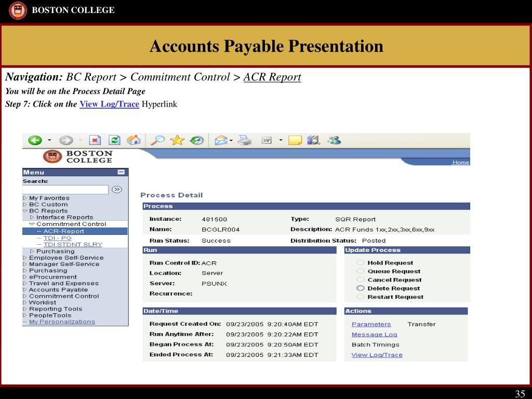Click into Menu search input field
This screenshot has height=399, width=532.
[65, 189]
